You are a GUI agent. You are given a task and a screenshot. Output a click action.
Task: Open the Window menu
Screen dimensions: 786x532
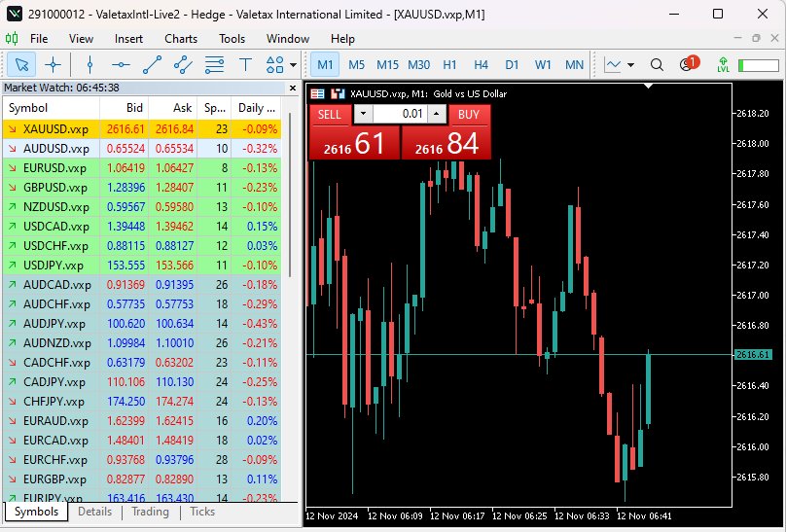pos(288,39)
